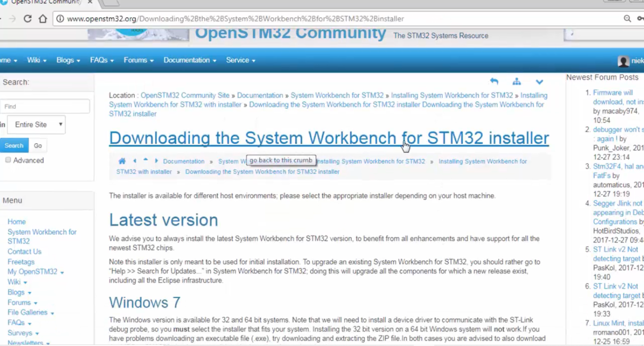Open the Segger Jlink not appearing post
This screenshot has height=346, width=644.
[618, 212]
